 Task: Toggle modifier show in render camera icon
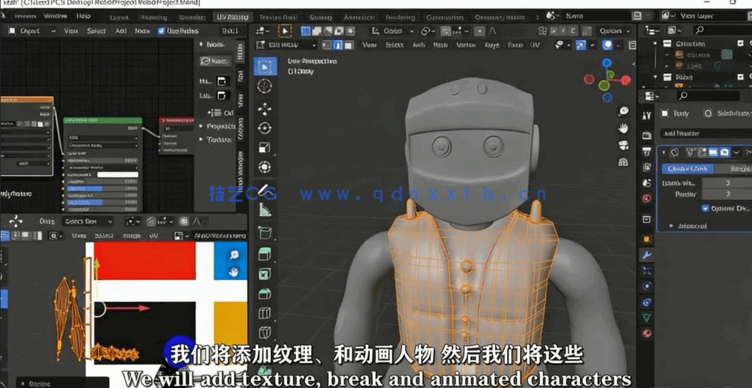coord(724,153)
